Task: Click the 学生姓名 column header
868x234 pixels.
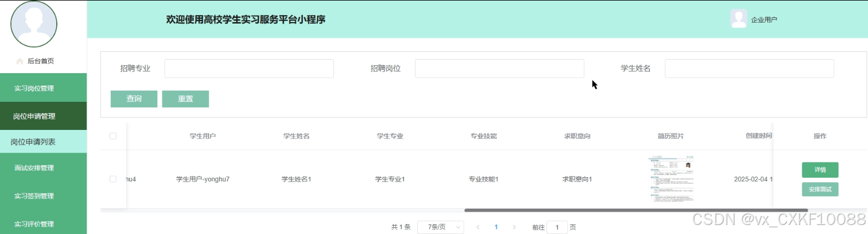Action: click(x=296, y=136)
